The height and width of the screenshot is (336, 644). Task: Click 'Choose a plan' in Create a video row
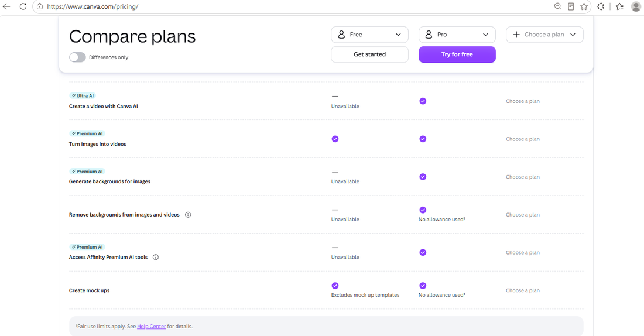pos(523,101)
